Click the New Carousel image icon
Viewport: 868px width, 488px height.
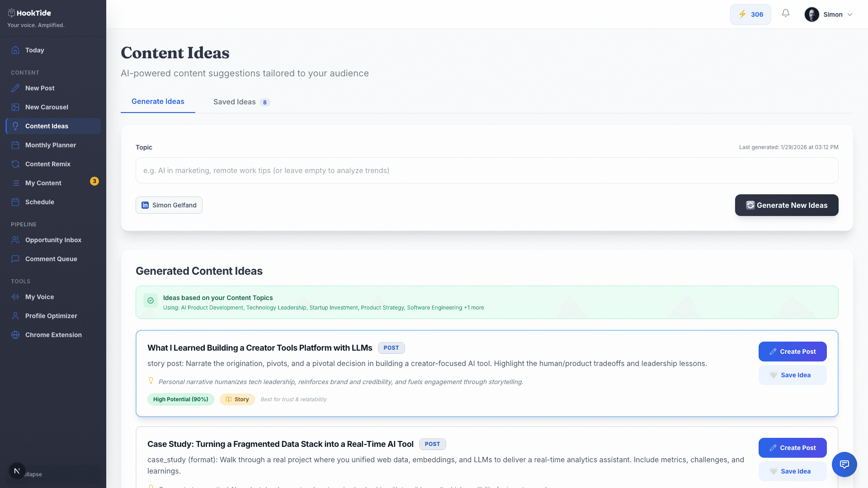[15, 107]
